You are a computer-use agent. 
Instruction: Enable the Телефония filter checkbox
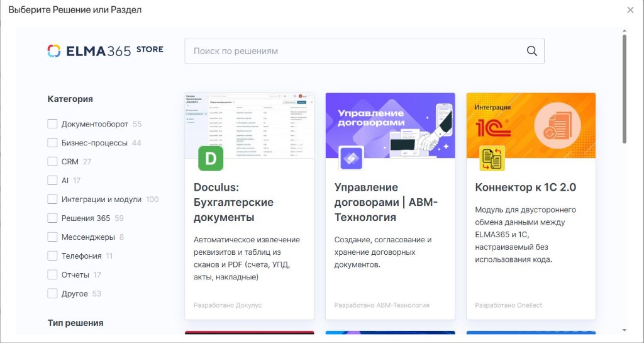pyautogui.click(x=52, y=256)
